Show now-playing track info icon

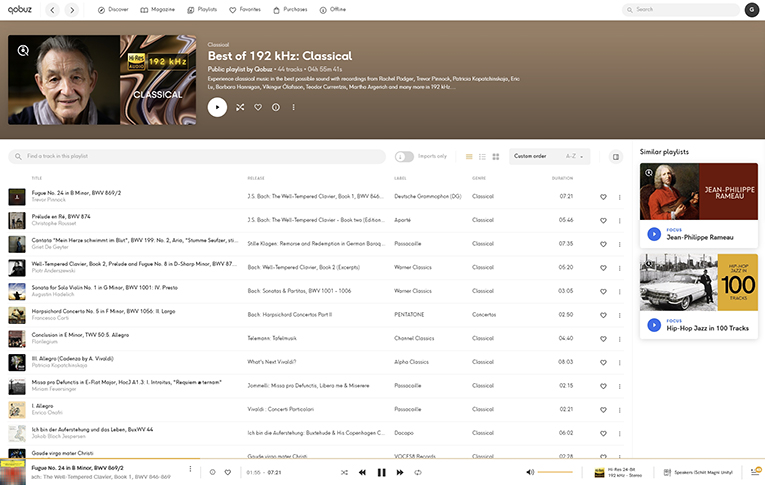pyautogui.click(x=212, y=472)
